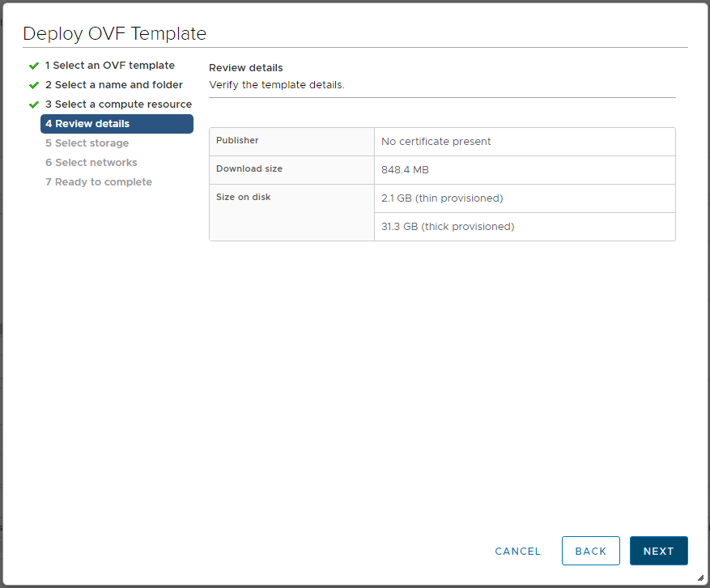The height and width of the screenshot is (588, 710).
Task: Select the 2.1 GB thin provisioned entry
Action: click(x=442, y=198)
